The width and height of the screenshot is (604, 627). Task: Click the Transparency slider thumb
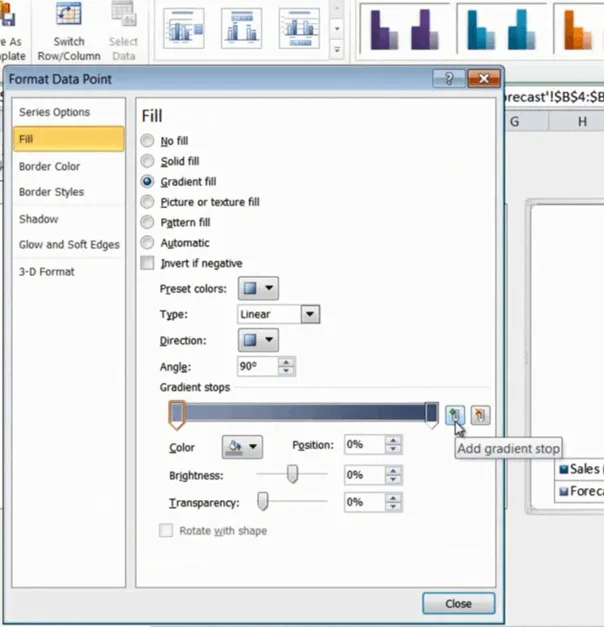262,501
